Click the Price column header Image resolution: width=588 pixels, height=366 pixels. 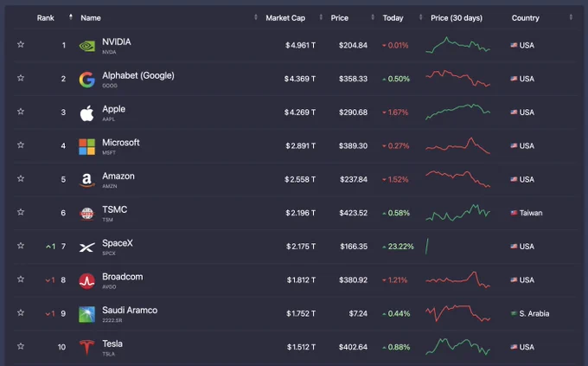point(339,17)
